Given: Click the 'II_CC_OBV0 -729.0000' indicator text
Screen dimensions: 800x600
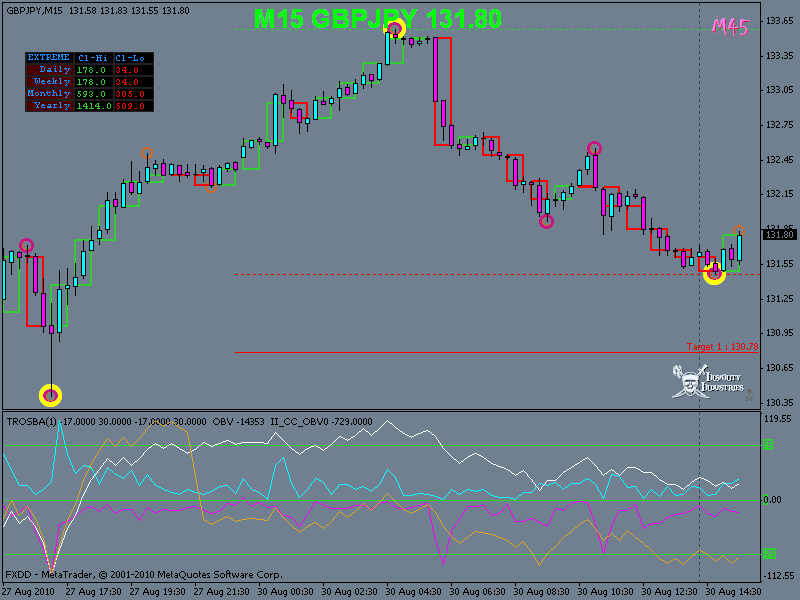Looking at the screenshot, I should tap(321, 421).
